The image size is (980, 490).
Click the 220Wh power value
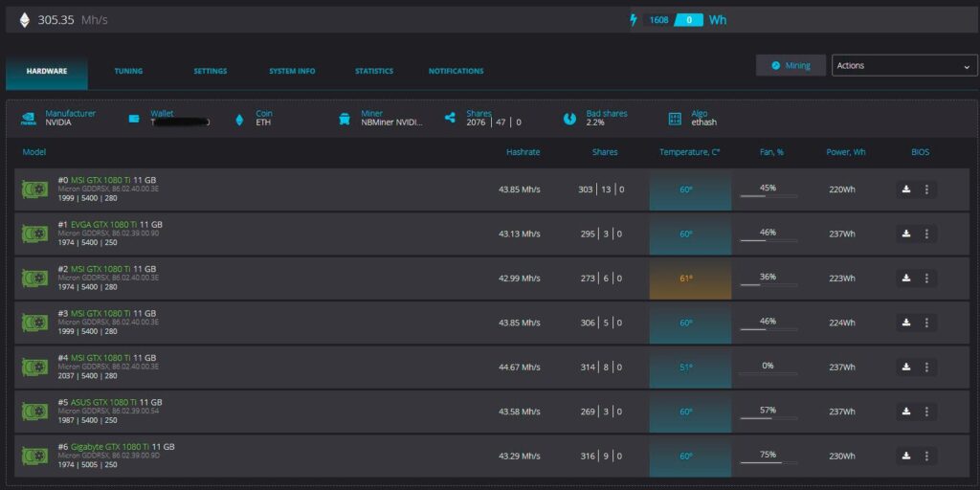(x=842, y=190)
